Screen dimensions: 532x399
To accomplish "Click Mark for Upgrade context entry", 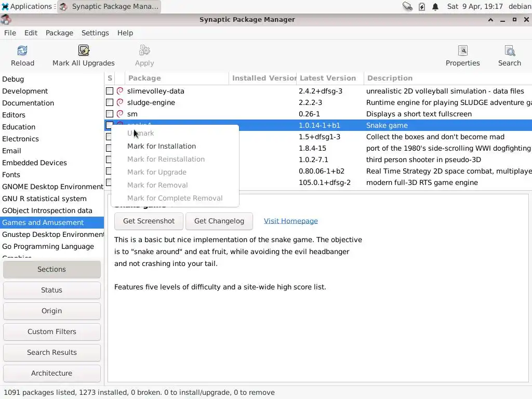I will tap(175, 172).
